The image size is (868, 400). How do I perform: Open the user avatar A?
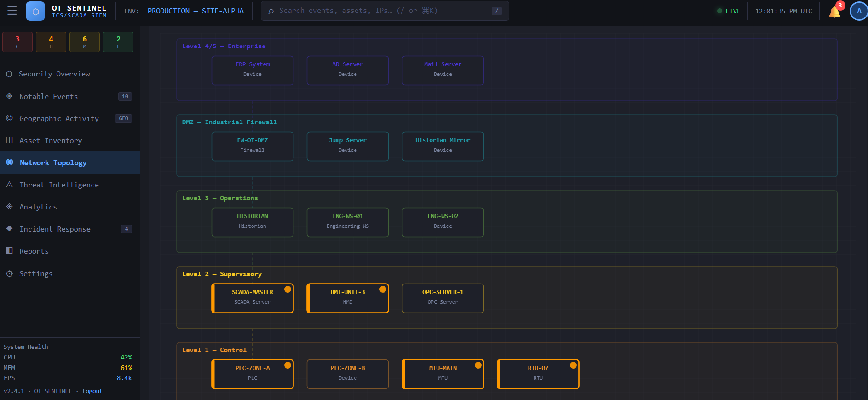point(859,11)
